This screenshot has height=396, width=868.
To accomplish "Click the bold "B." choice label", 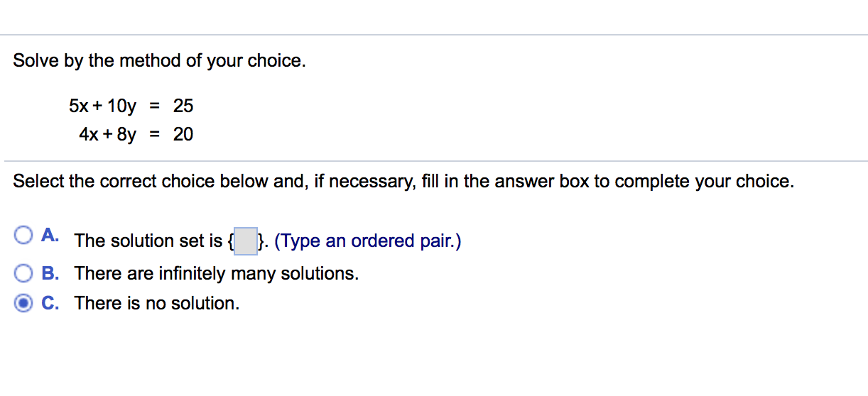I will coord(50,273).
